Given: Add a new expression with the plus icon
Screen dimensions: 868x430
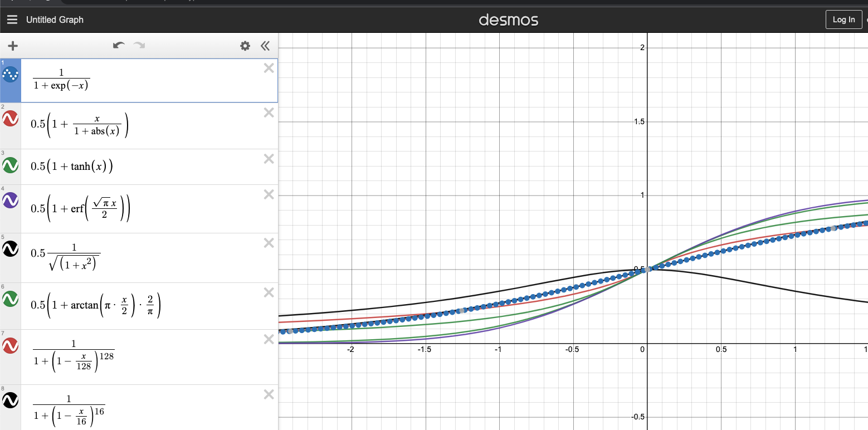Looking at the screenshot, I should [x=12, y=46].
